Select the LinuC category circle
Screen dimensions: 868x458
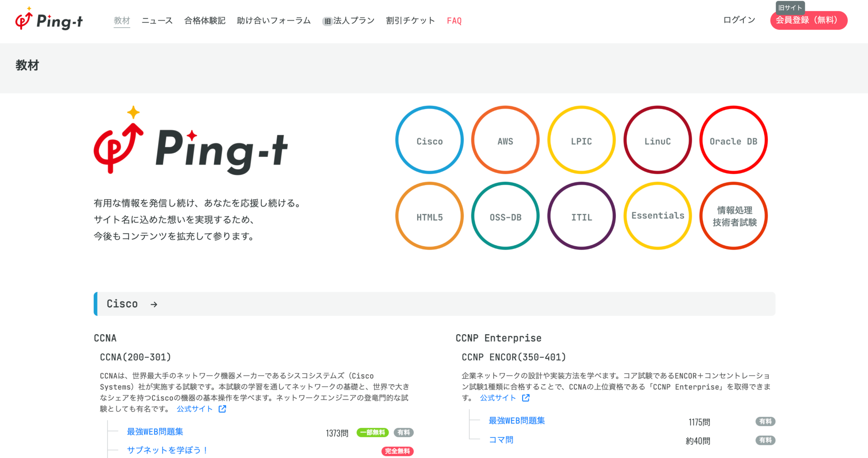(657, 140)
